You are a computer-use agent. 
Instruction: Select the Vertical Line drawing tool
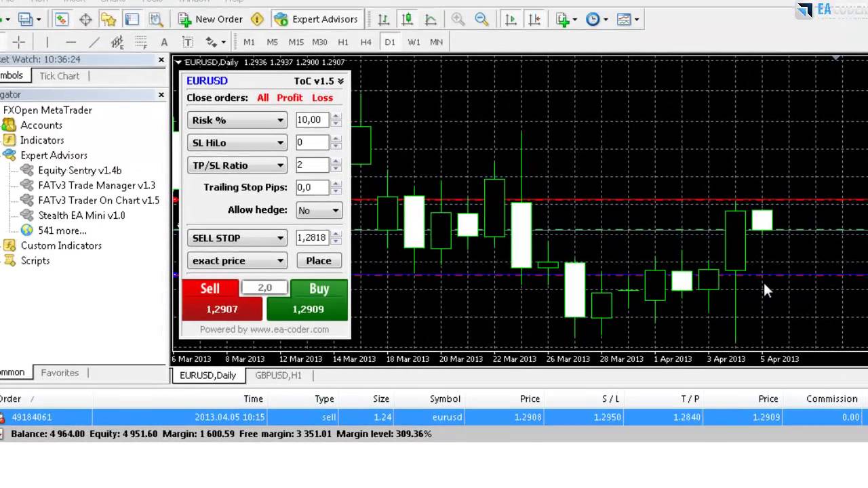tap(47, 42)
